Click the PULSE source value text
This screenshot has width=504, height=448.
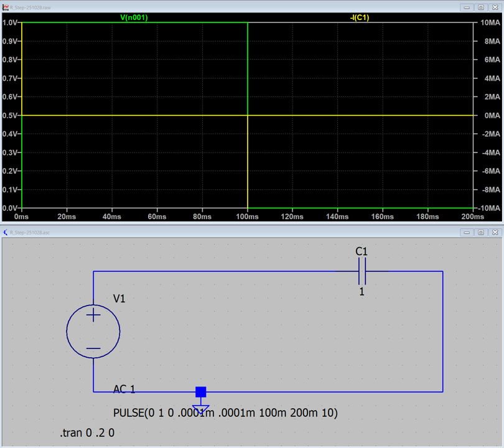pyautogui.click(x=225, y=413)
